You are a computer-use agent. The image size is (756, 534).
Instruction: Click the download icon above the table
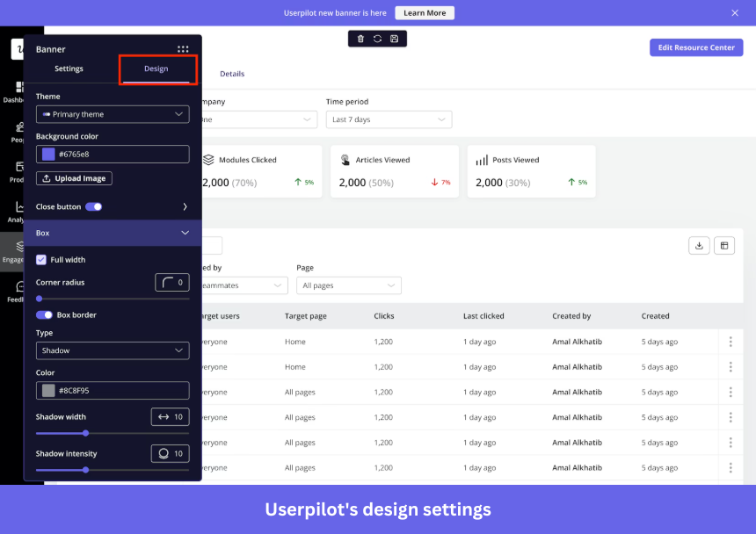(x=699, y=246)
